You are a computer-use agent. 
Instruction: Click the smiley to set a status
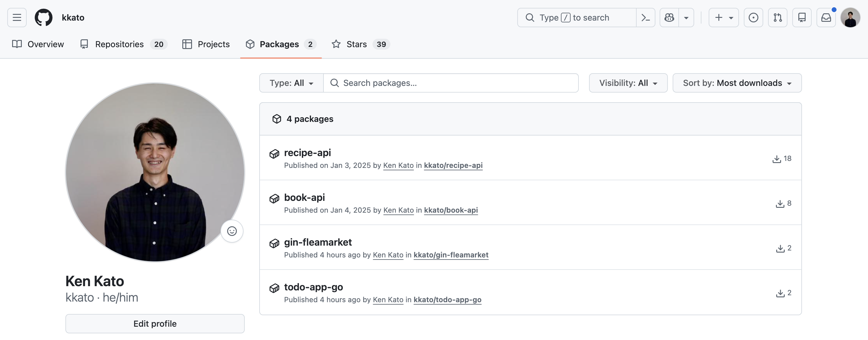[x=232, y=231]
